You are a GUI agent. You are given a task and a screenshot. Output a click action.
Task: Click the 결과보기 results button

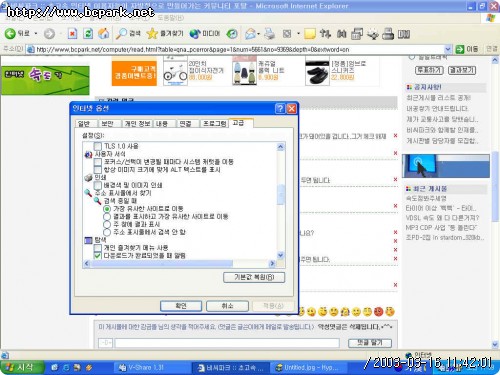[x=462, y=70]
